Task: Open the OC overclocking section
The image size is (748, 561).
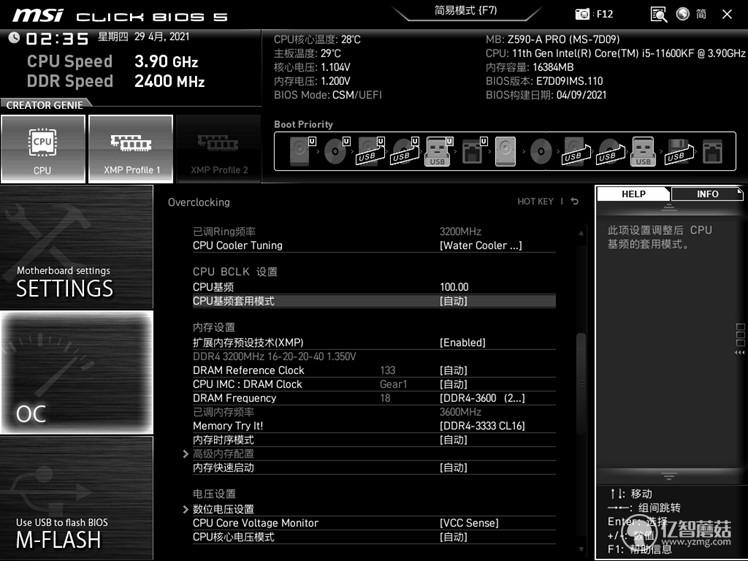Action: point(76,372)
